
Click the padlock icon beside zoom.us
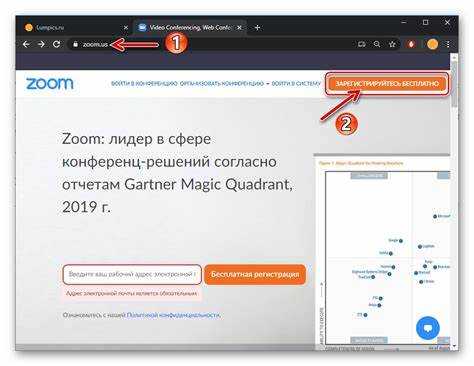click(x=75, y=44)
